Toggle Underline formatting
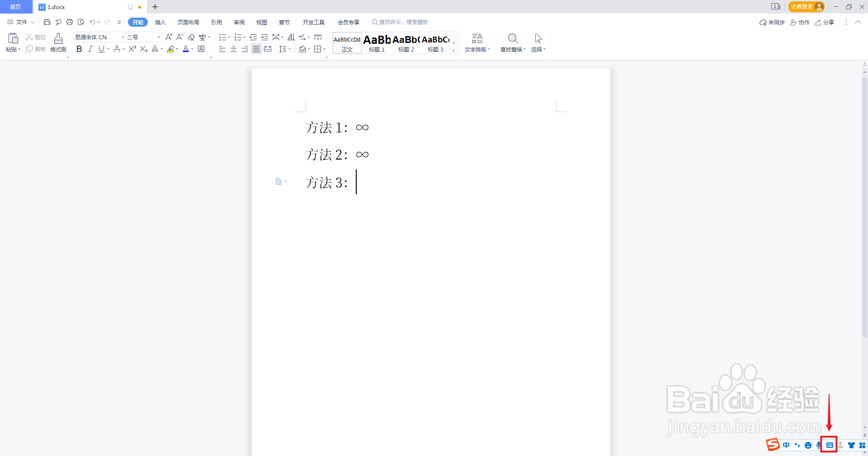 tap(101, 49)
